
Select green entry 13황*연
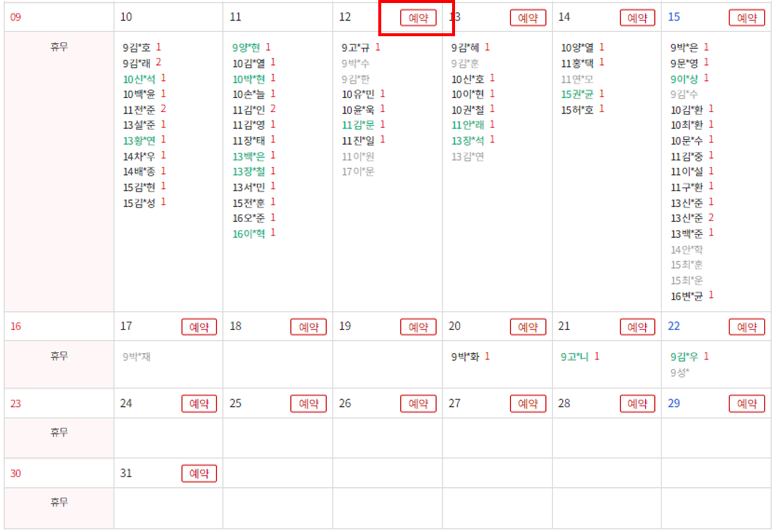139,141
